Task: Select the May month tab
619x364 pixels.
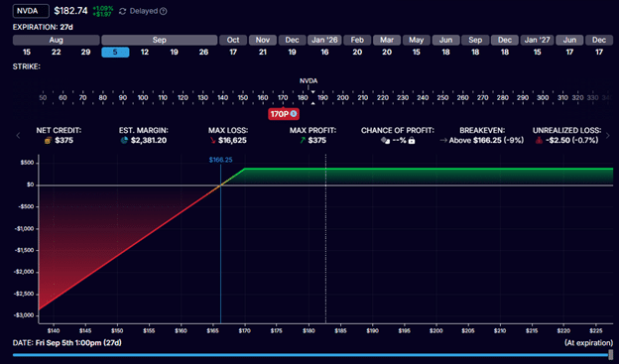Action: (416, 40)
